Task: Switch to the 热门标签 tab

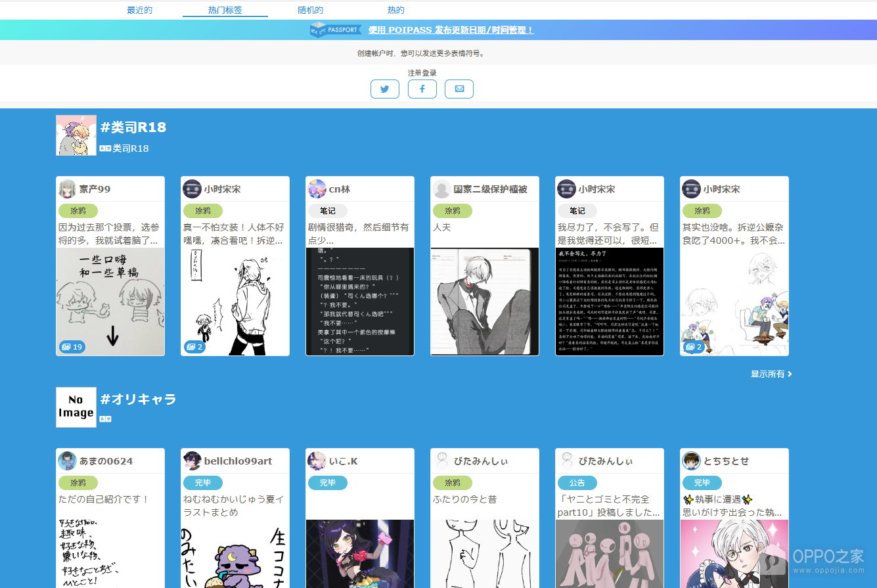Action: [x=225, y=10]
